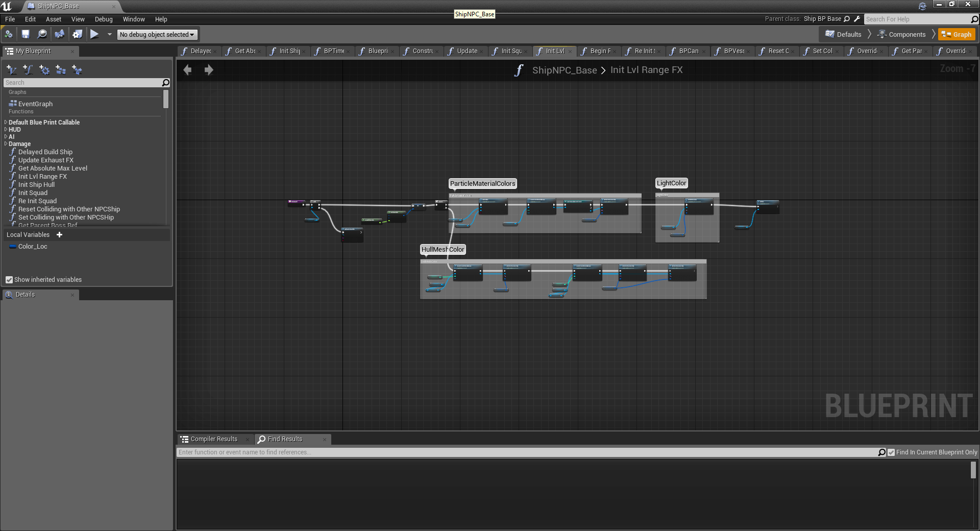The height and width of the screenshot is (531, 980).
Task: Add a new event dispatcher icon
Action: (77, 69)
